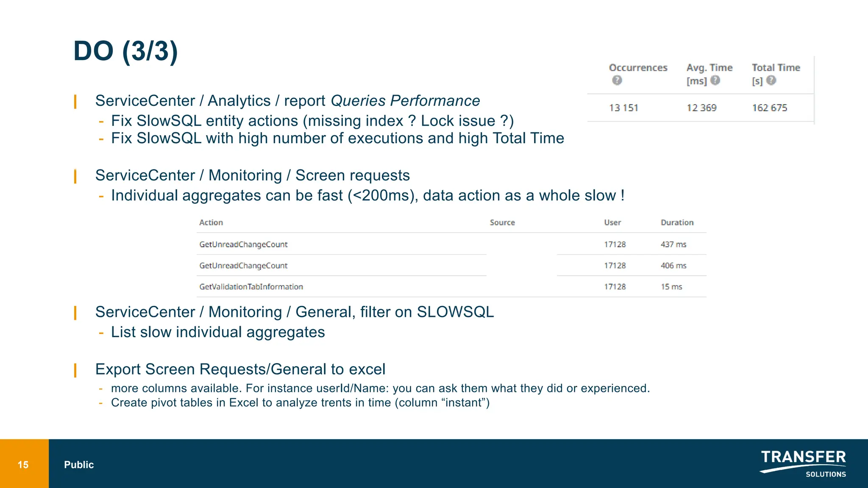Click the average time value 12 369

tap(701, 108)
